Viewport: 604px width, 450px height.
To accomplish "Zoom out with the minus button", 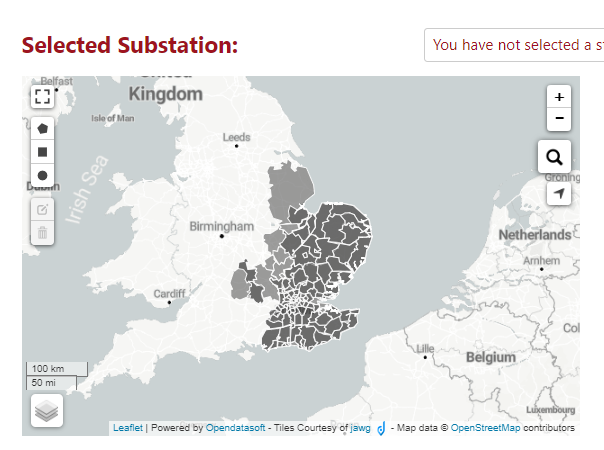I will pyautogui.click(x=559, y=119).
